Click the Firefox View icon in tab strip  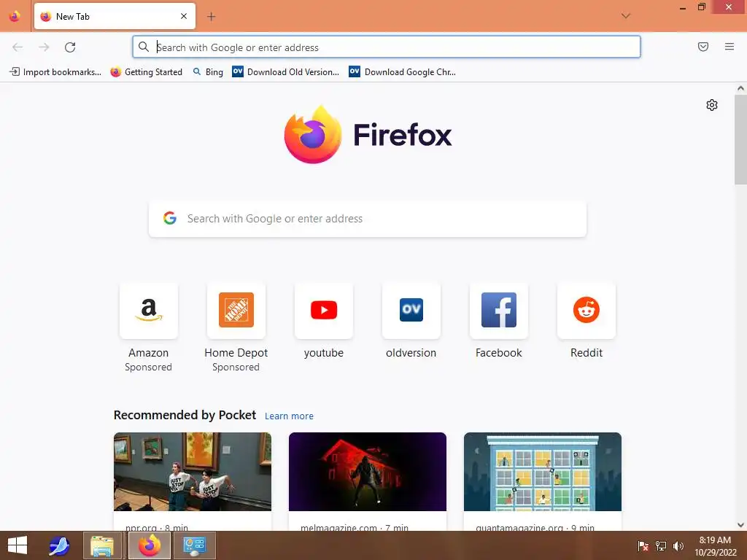pyautogui.click(x=15, y=16)
